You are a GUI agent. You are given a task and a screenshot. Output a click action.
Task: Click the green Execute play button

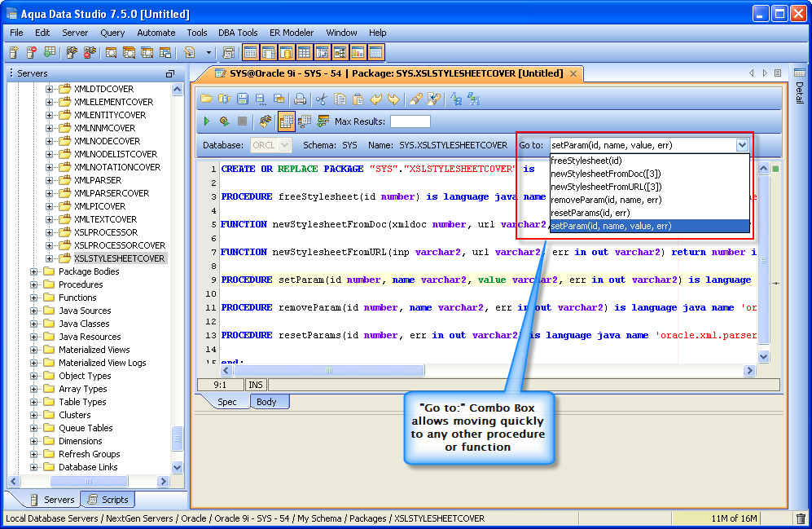207,121
